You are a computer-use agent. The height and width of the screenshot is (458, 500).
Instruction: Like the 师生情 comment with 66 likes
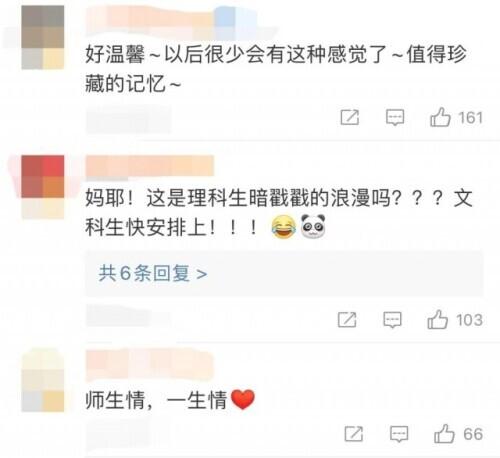[444, 434]
